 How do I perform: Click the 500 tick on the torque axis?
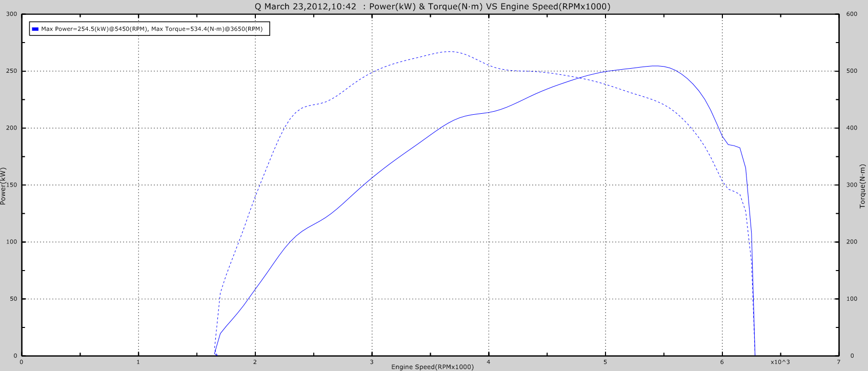coord(852,71)
